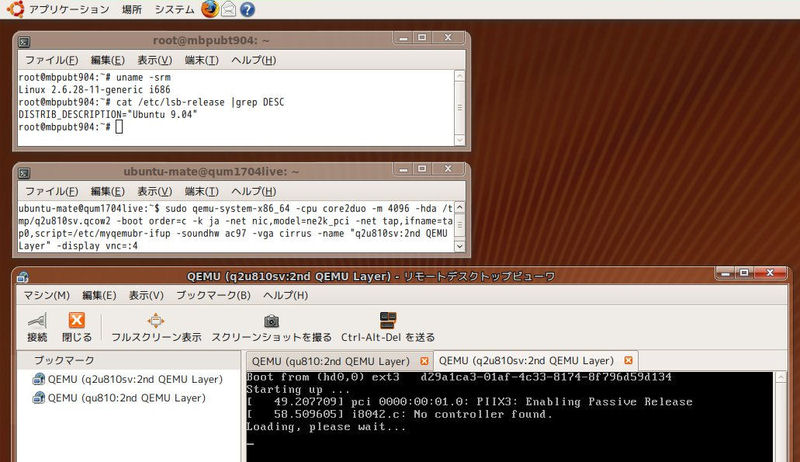Screen dimensions: 800x462
Task: Open ファイル menu in ubuntu-mate terminal
Action: click(52, 191)
